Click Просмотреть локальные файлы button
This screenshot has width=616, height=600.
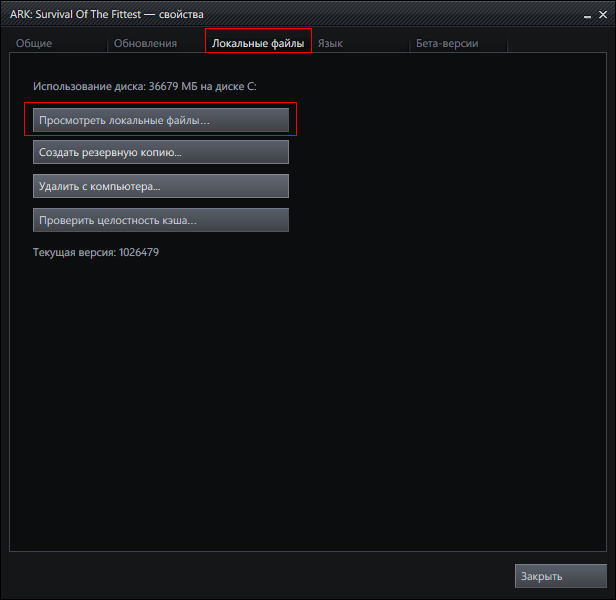(161, 120)
